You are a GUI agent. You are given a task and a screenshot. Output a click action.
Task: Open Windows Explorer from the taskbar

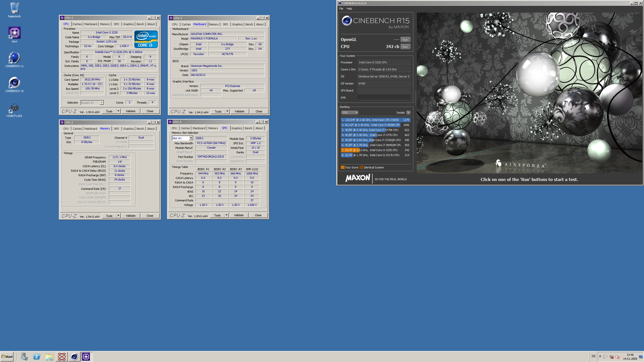tap(49, 356)
